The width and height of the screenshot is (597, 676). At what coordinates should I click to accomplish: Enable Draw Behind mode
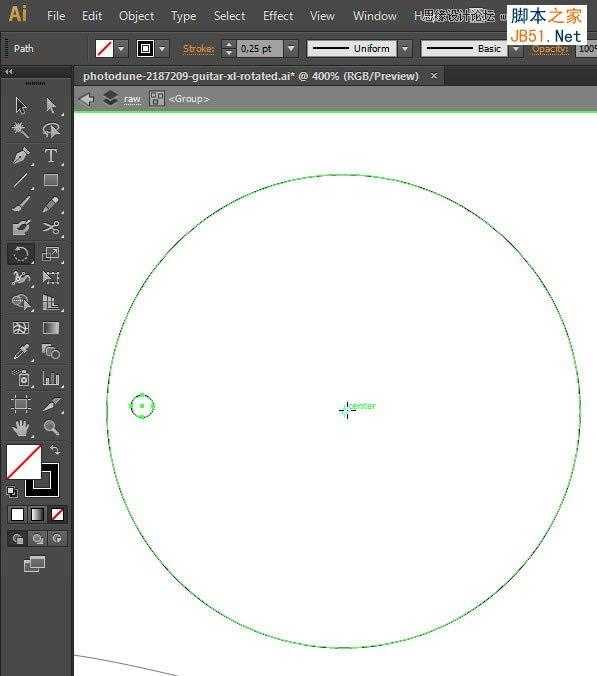pos(38,538)
